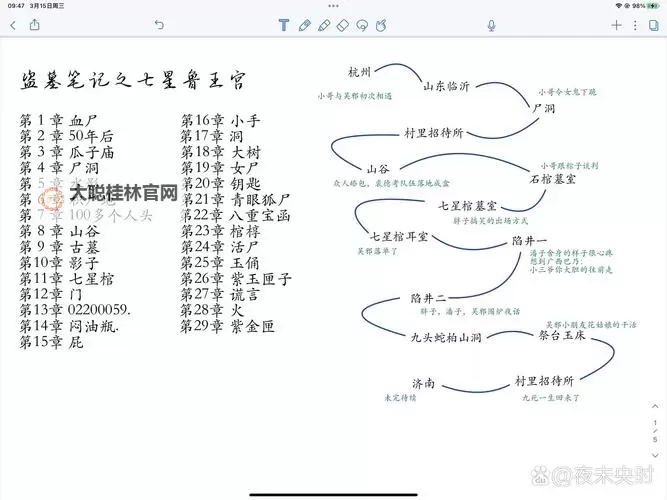667x500 pixels.
Task: Tap the 山东临沂 node
Action: point(446,86)
